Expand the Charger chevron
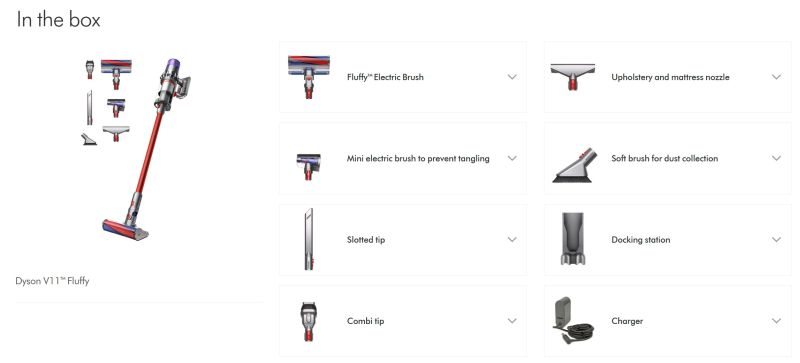This screenshot has height=363, width=800. (x=777, y=321)
